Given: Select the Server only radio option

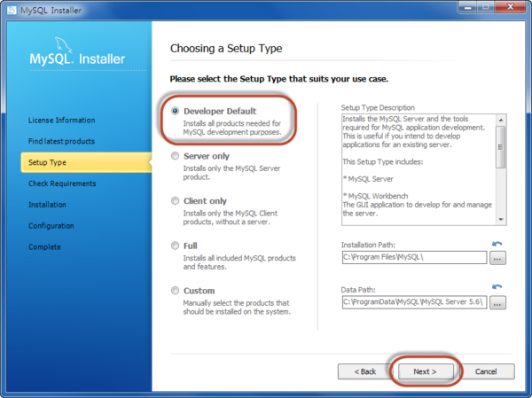Looking at the screenshot, I should coord(175,156).
